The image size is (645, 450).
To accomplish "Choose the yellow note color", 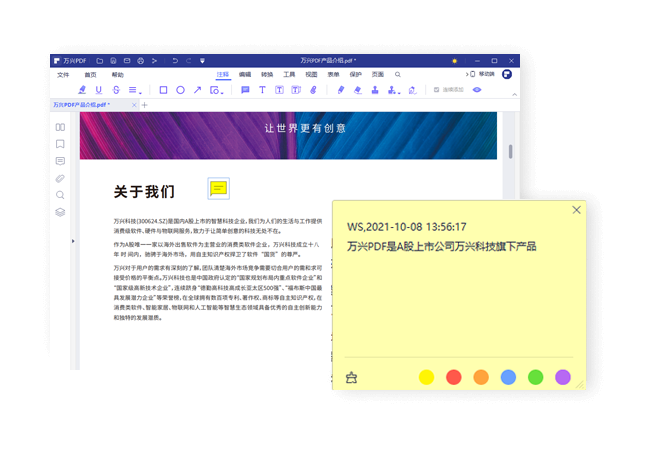I will [426, 377].
